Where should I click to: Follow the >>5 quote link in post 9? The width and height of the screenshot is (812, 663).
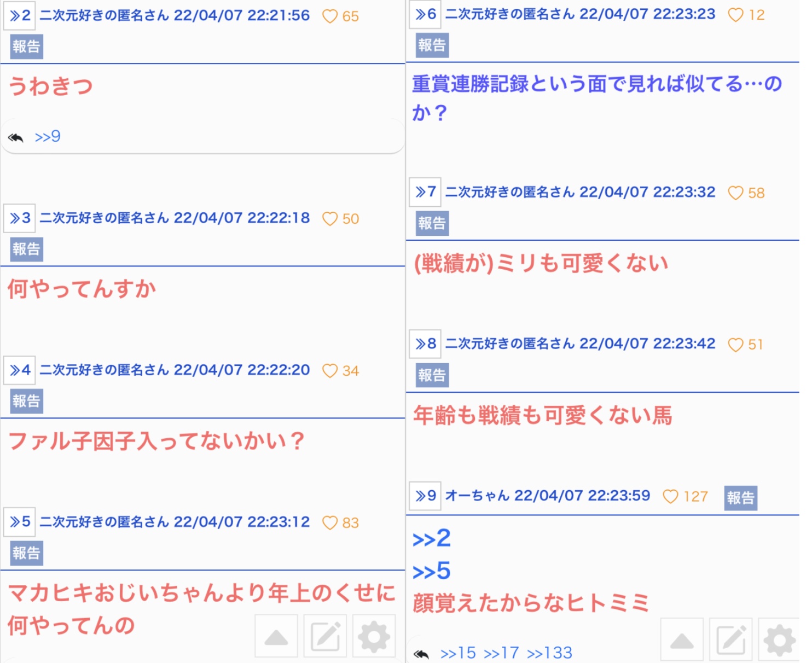click(432, 572)
